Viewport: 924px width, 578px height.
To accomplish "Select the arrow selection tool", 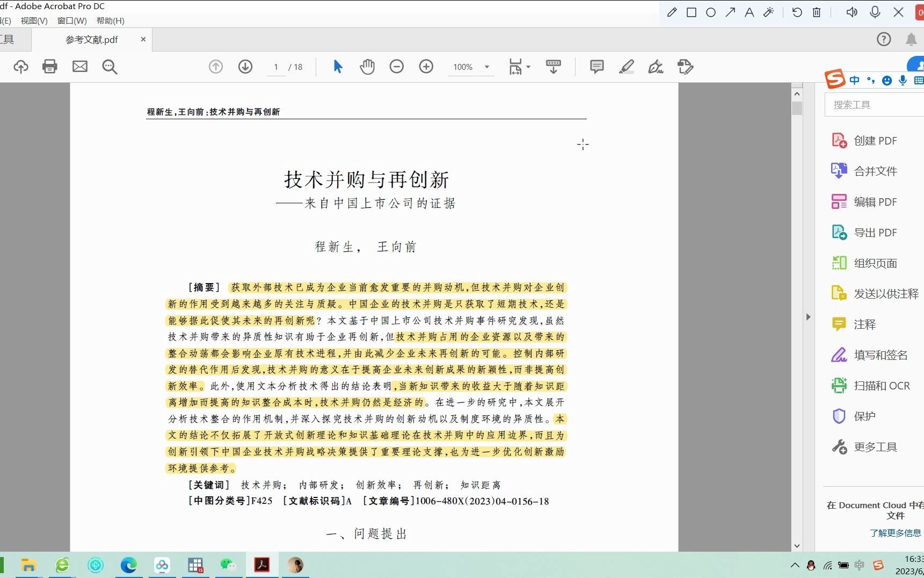I will point(338,67).
